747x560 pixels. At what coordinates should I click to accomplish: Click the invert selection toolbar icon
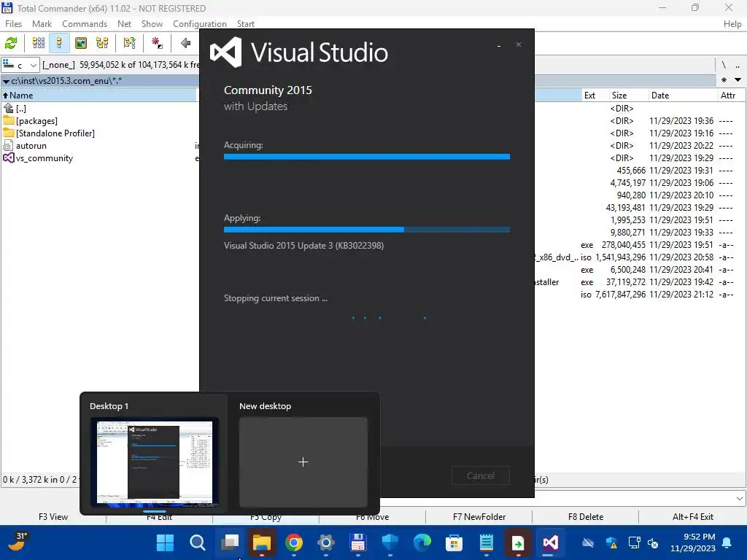coord(129,43)
